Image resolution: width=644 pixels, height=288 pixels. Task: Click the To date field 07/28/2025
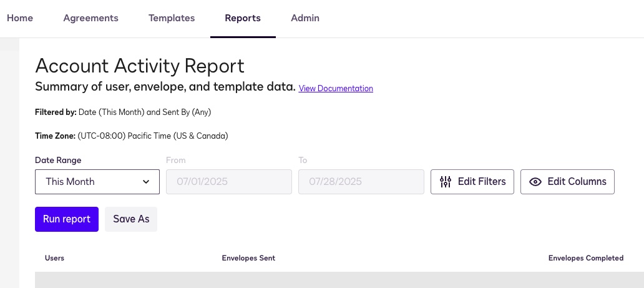click(x=361, y=182)
